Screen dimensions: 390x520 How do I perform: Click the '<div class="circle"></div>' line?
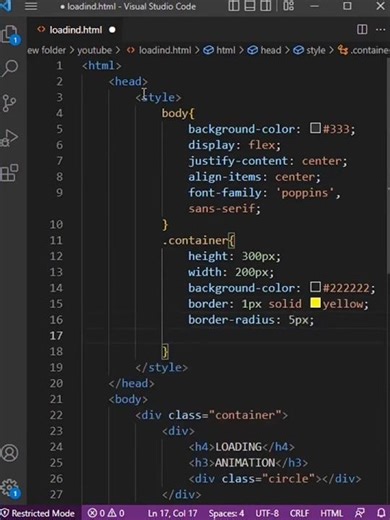click(x=275, y=479)
